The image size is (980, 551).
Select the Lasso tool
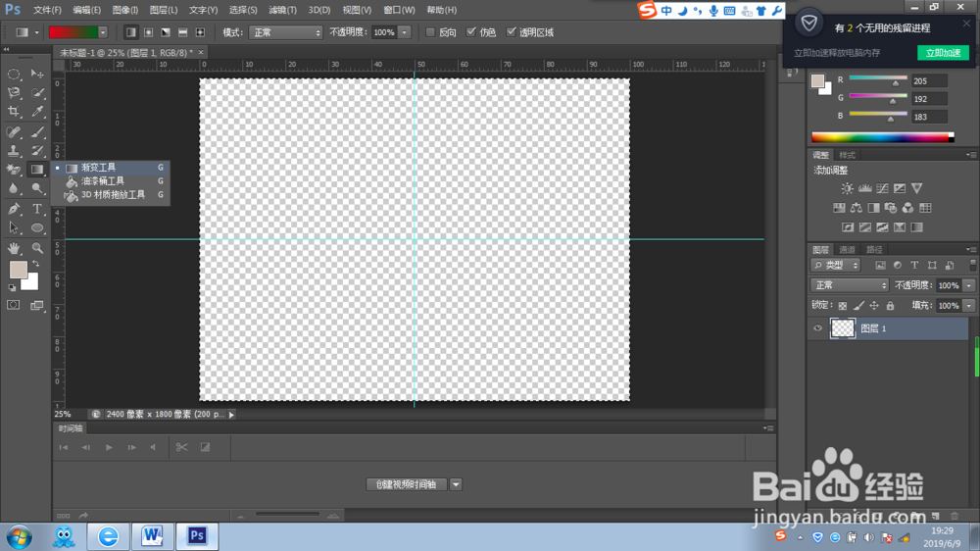click(14, 92)
